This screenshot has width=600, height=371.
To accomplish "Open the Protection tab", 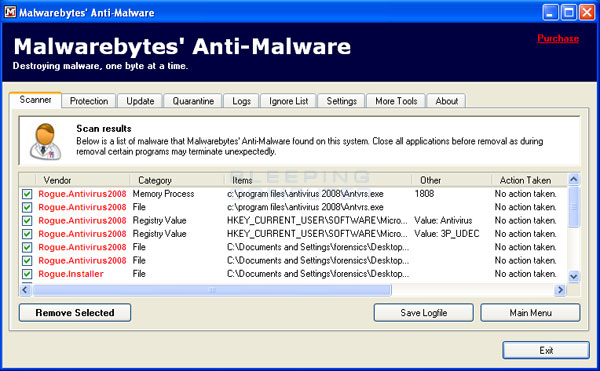I will (89, 101).
